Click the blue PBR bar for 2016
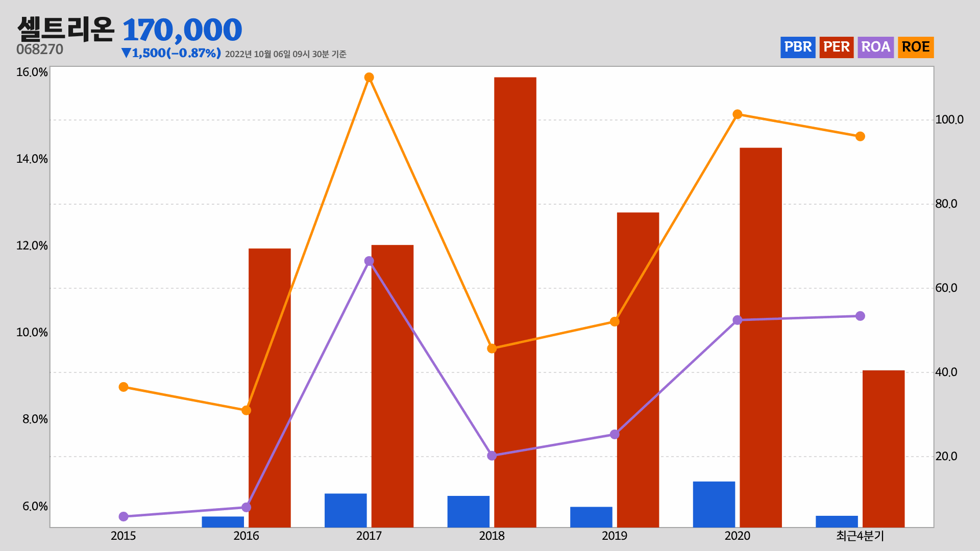Screen dimensions: 980x551 223,522
